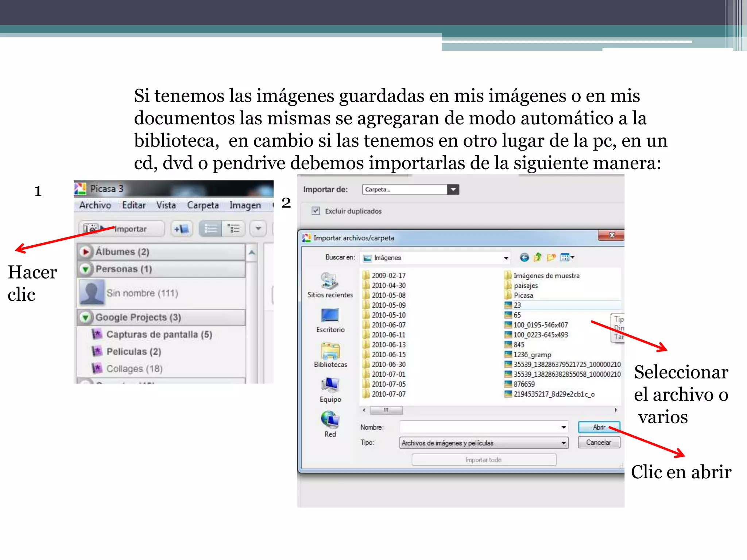Screen dimensions: 747x560
Task: Open the view menu icon in dialog
Action: [567, 257]
